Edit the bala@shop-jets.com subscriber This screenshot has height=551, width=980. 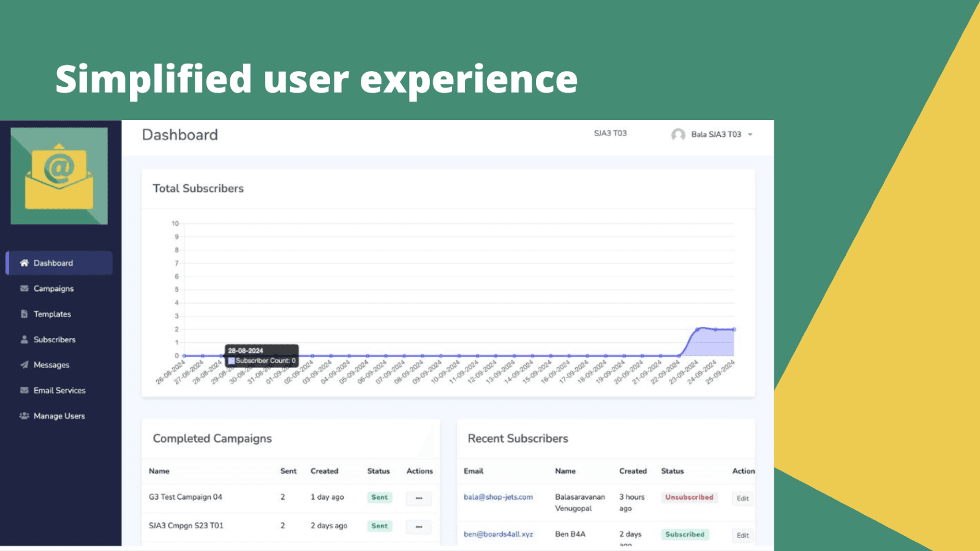click(742, 498)
